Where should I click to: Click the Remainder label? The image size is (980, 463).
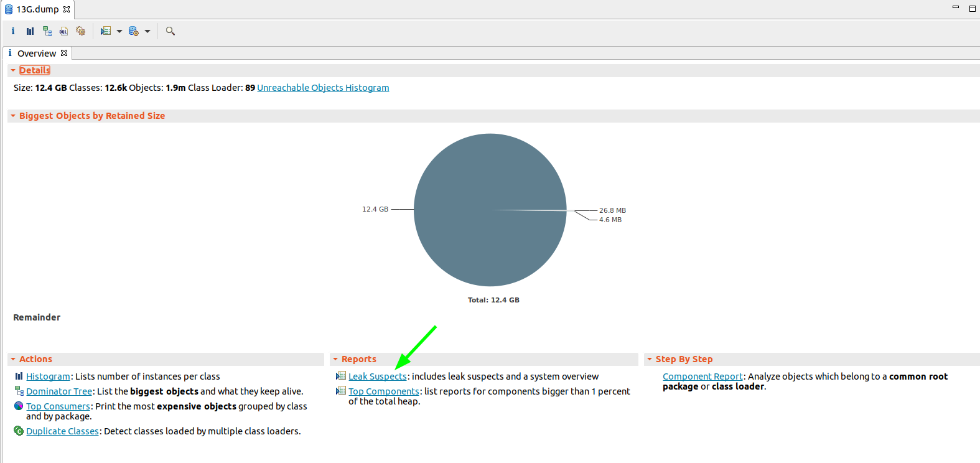(x=37, y=317)
